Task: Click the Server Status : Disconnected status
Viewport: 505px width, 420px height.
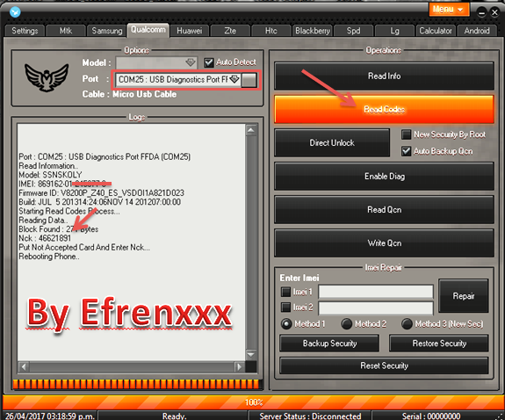Action: [x=310, y=416]
